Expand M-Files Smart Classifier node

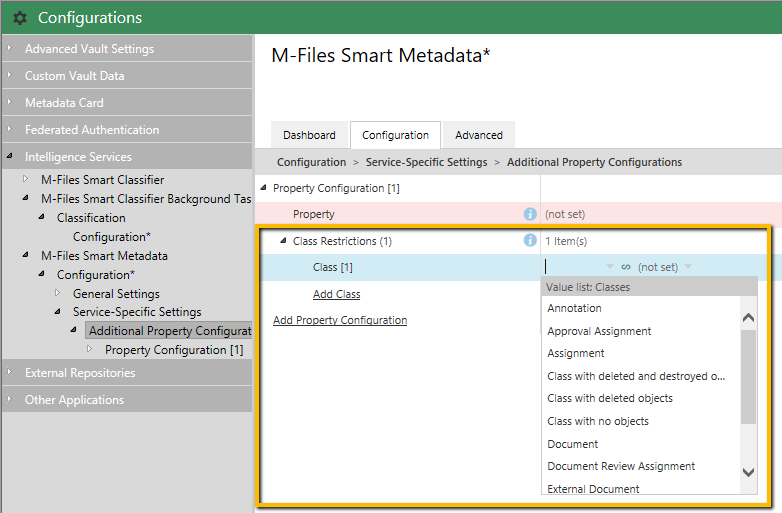pos(25,178)
